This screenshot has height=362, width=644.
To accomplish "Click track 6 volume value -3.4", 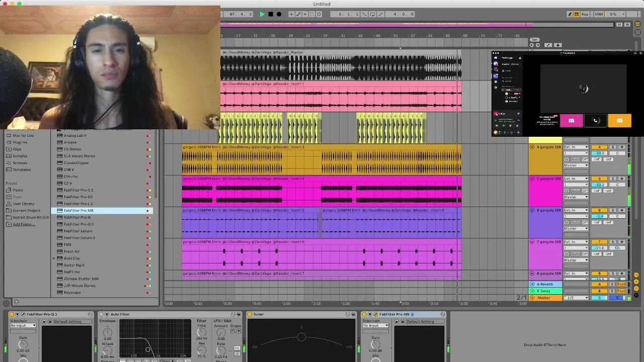I will point(599,217).
